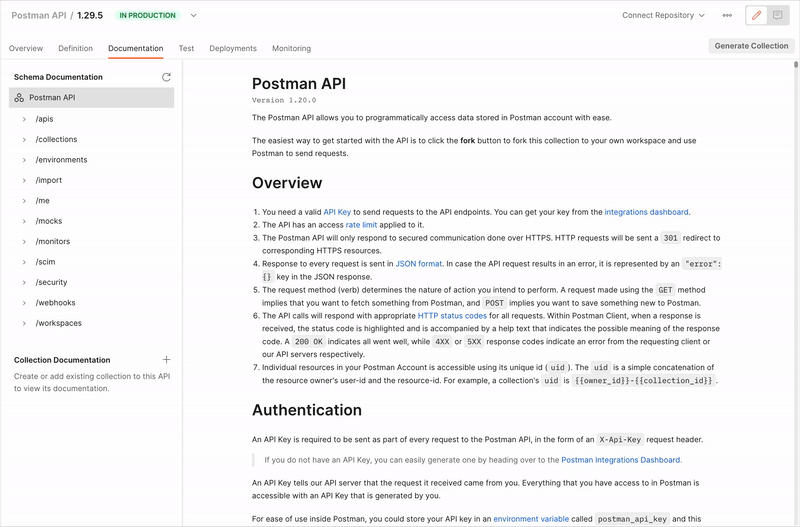Screen dimensions: 800x527
Task: Open the Connect Repository dropdown
Action: click(x=663, y=15)
